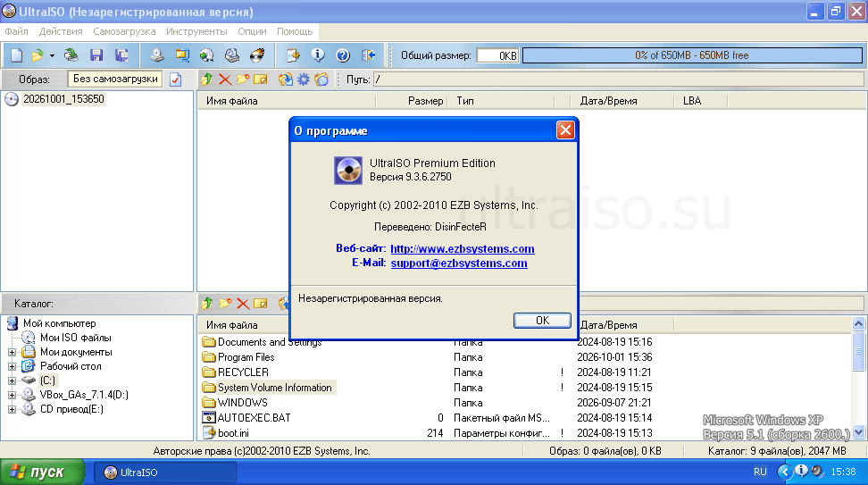Select the AUTOEXEC.BAT file row
Image resolution: width=868 pixels, height=485 pixels.
point(255,418)
